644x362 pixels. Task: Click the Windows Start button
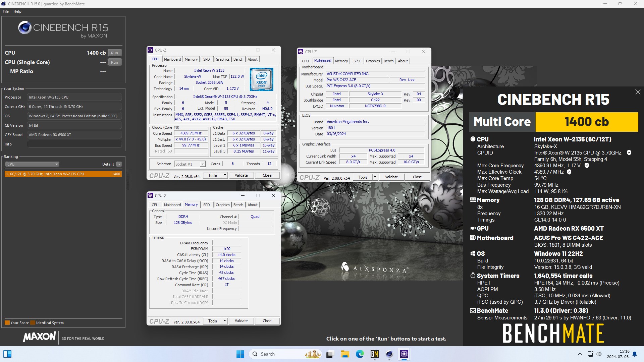(240, 354)
